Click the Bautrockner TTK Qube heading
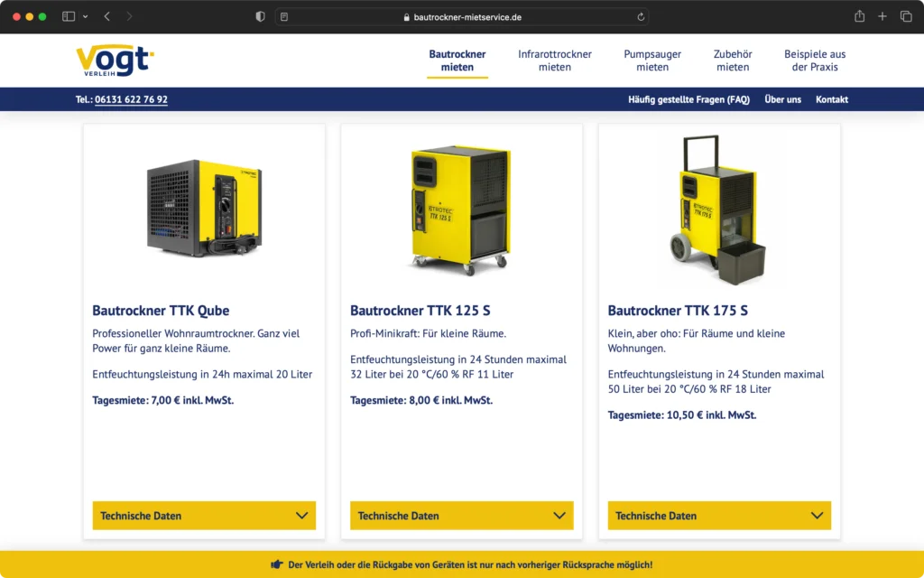 [161, 311]
